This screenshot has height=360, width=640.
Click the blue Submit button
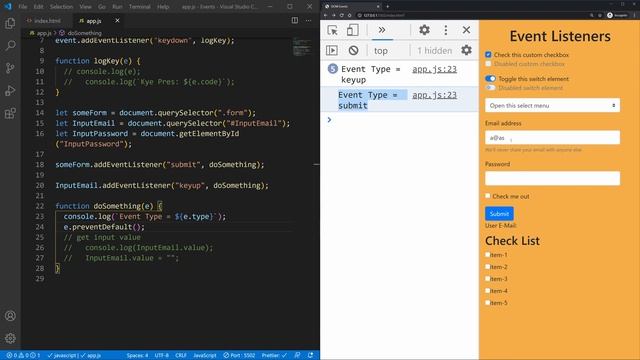pos(499,213)
